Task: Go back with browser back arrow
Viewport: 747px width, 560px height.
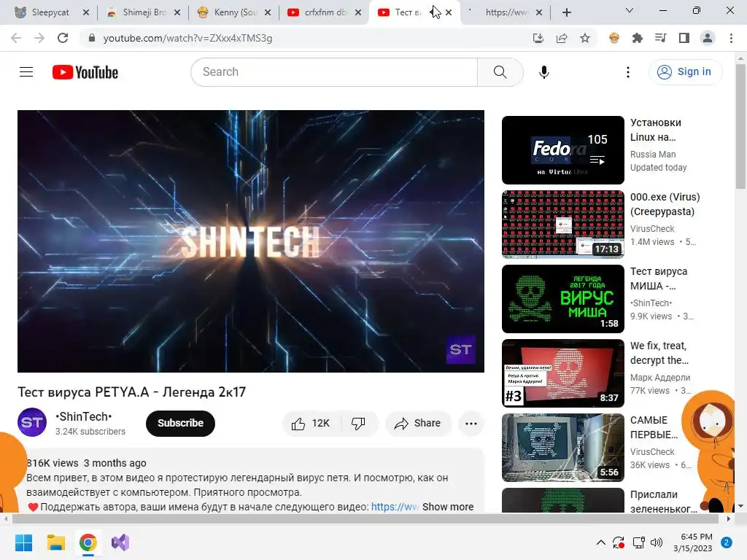Action: coord(16,38)
